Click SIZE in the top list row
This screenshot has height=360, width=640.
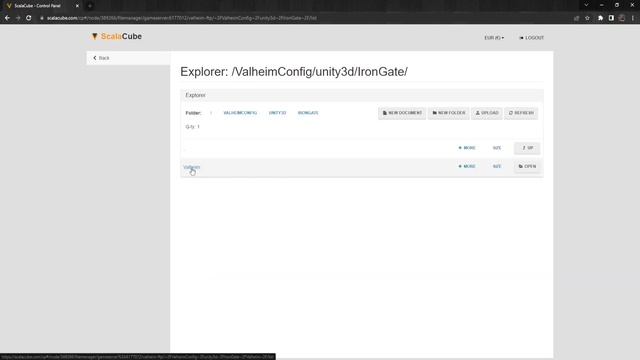(497, 148)
